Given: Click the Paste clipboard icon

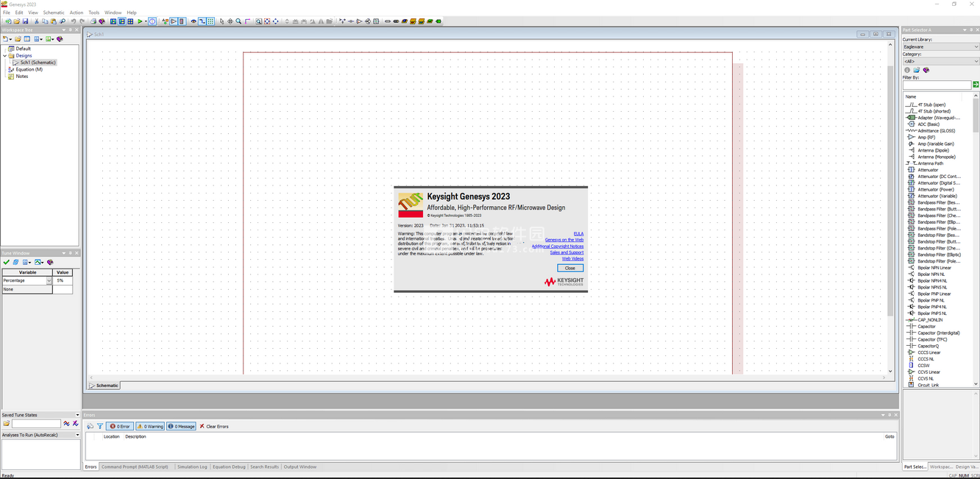Looking at the screenshot, I should [54, 21].
